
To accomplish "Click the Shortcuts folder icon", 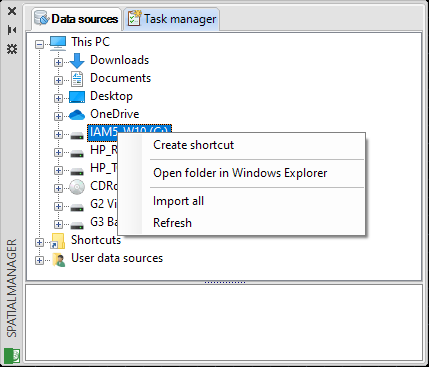I will [57, 241].
